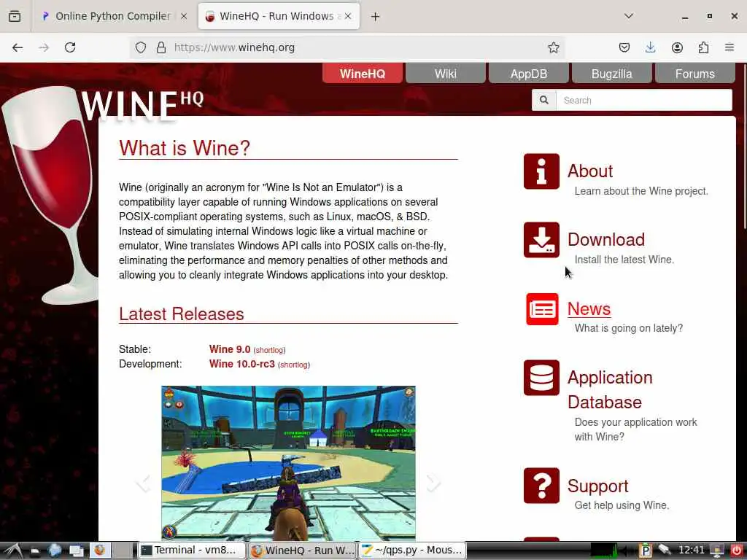Open the Wine 9.0 stable release link
747x560 pixels.
click(230, 349)
